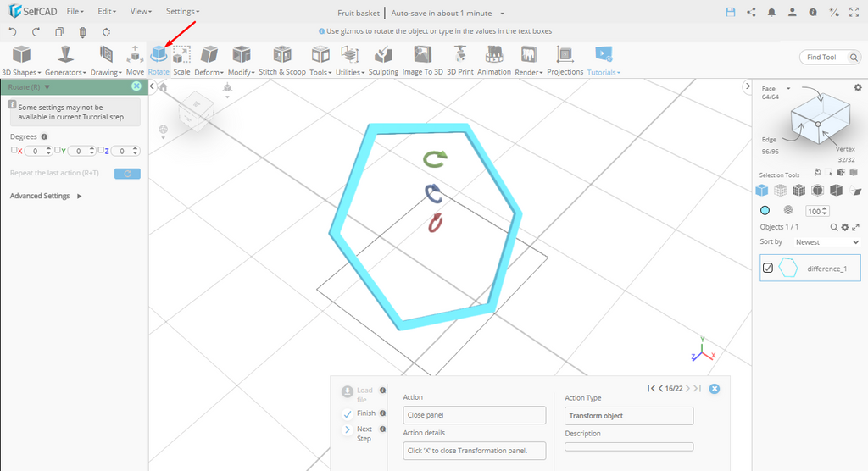Image resolution: width=868 pixels, height=471 pixels.
Task: Expand objects list with arrows icon
Action: point(855,227)
